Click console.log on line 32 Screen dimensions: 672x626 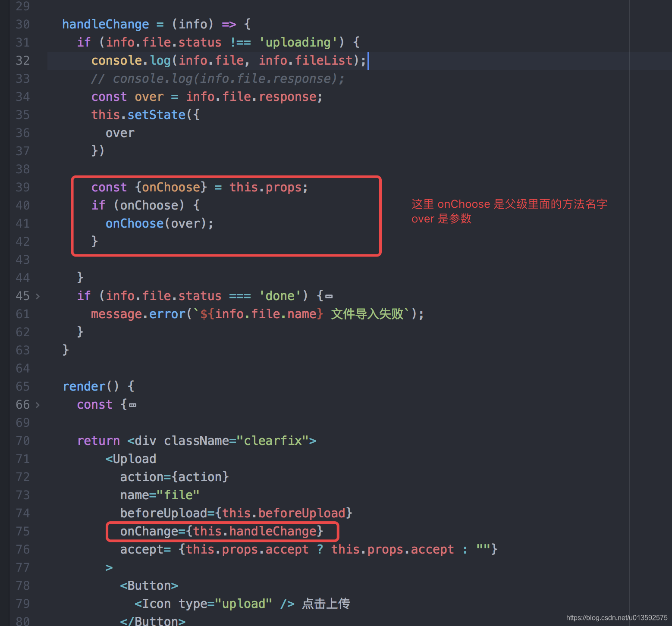[x=131, y=60]
